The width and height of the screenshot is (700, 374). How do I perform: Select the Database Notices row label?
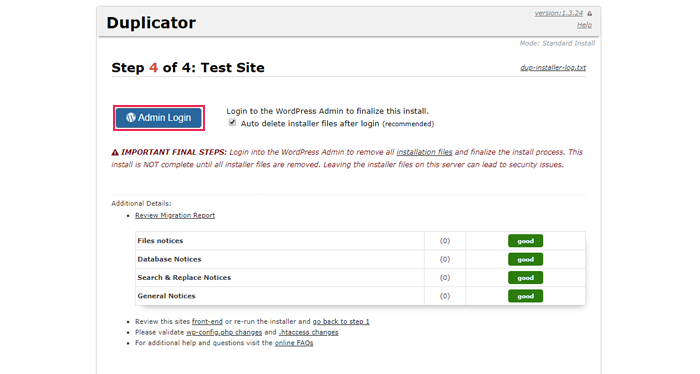coord(169,259)
